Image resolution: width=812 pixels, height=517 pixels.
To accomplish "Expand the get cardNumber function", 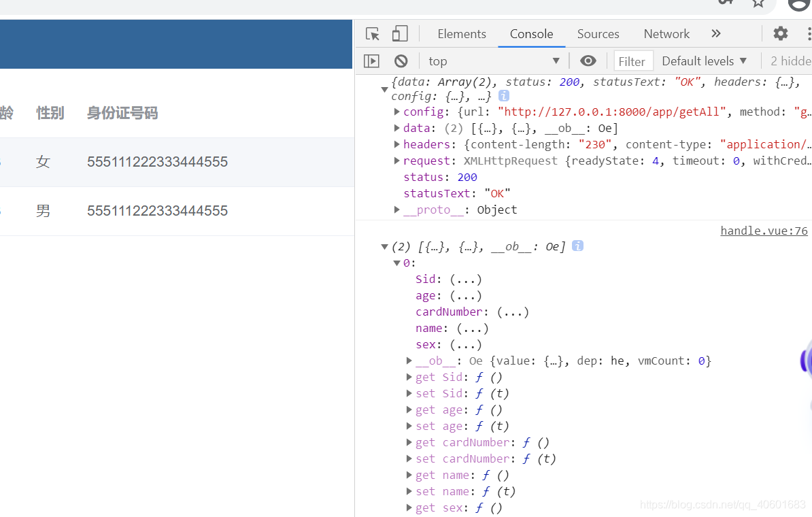I will [409, 442].
